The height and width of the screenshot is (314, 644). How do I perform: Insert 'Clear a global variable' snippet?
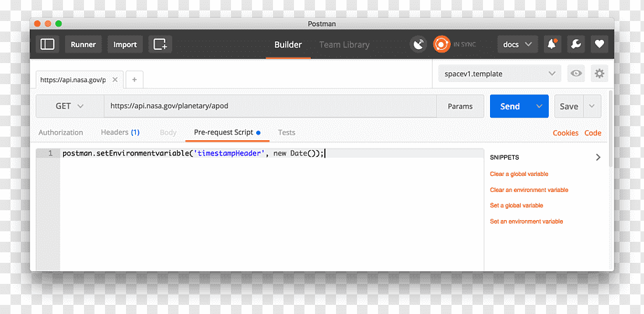point(519,174)
